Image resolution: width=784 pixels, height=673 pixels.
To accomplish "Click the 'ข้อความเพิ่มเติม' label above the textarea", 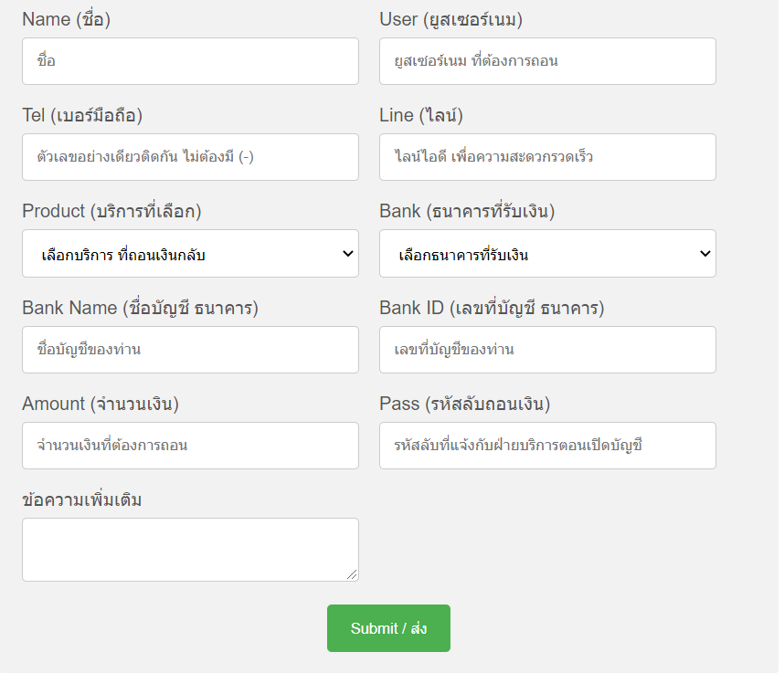I will click(82, 499).
